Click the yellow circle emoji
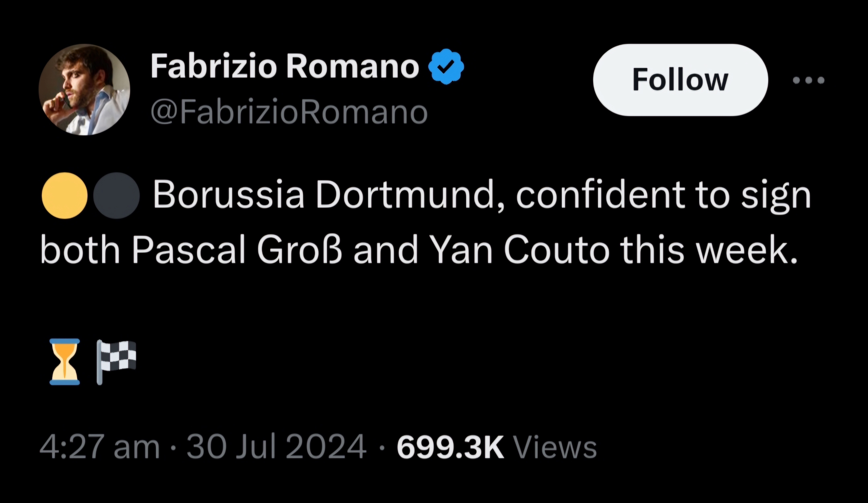This screenshot has width=868, height=503. pyautogui.click(x=64, y=196)
